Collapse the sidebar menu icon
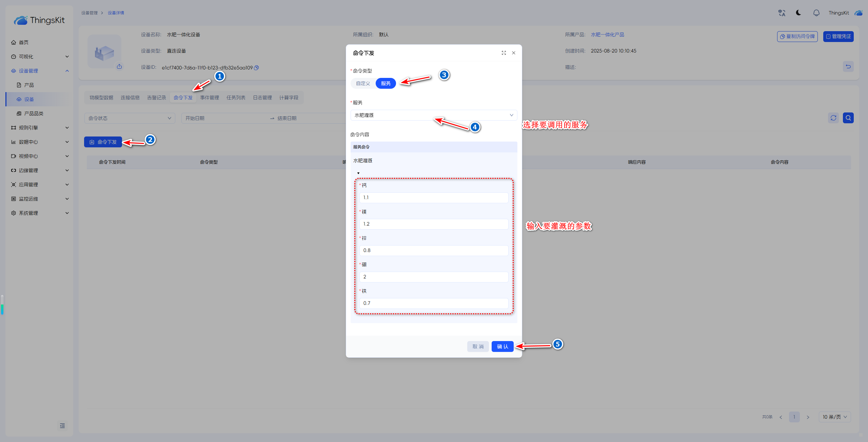Image resolution: width=868 pixels, height=442 pixels. 62,426
